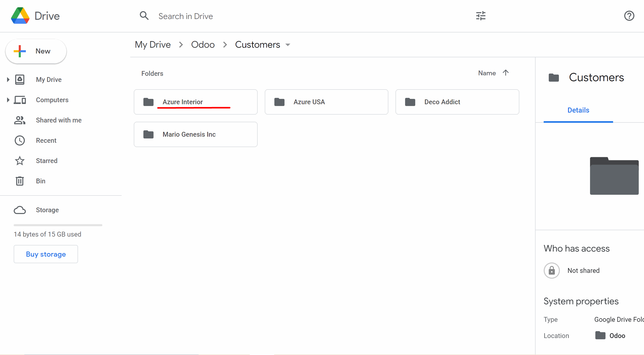Open the Recent files view
Screen dimensions: 644x355
[46, 140]
